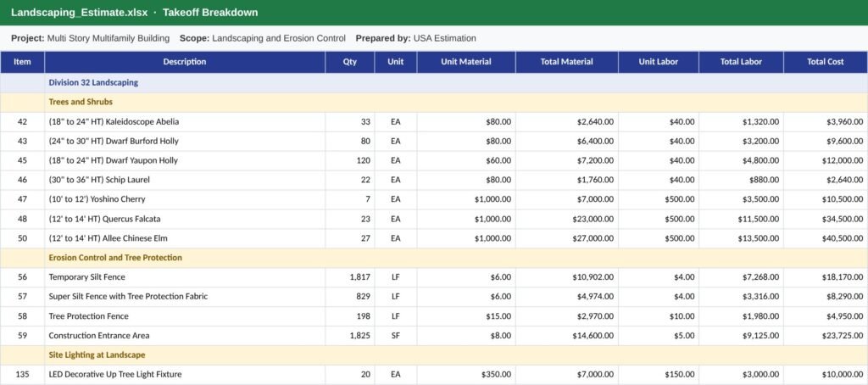Click the $60.00 unit material cell
The image size is (868, 385).
tap(466, 160)
